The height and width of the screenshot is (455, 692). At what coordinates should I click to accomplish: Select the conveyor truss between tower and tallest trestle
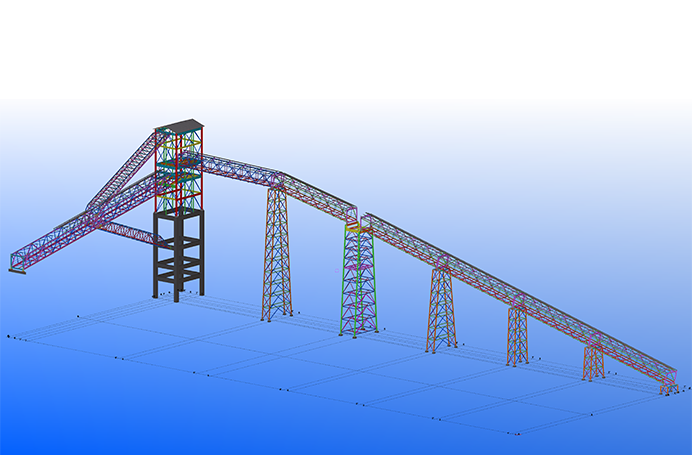coord(240,170)
